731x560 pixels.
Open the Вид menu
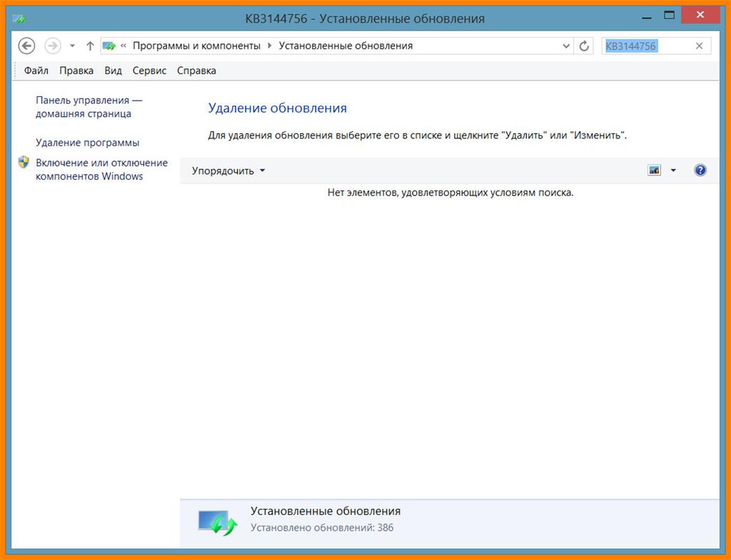point(113,71)
